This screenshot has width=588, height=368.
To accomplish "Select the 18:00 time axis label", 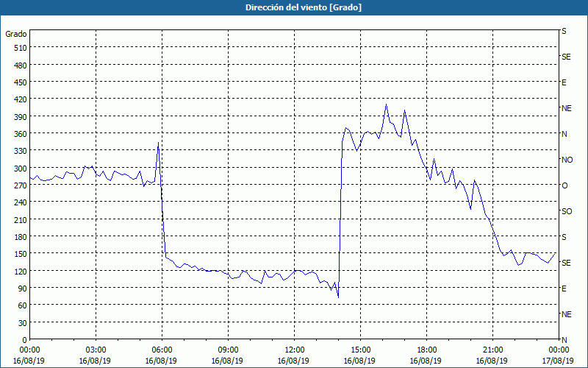I will pyautogui.click(x=427, y=350).
